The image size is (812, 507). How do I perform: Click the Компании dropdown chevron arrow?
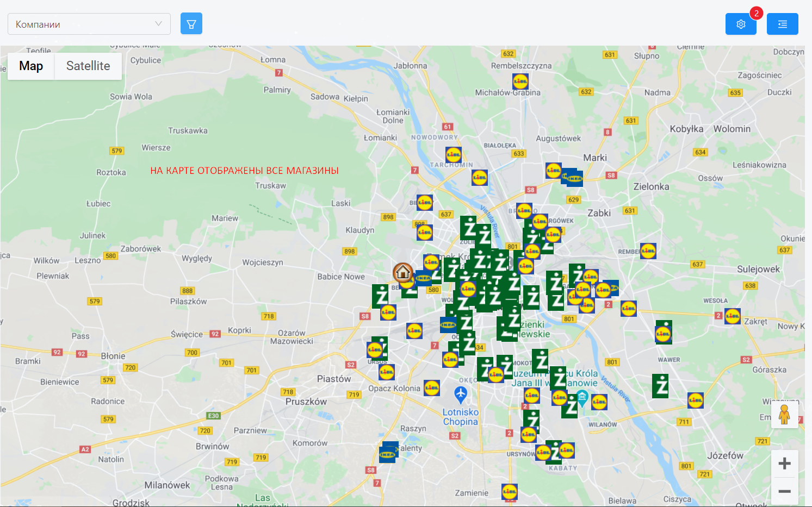tap(158, 24)
